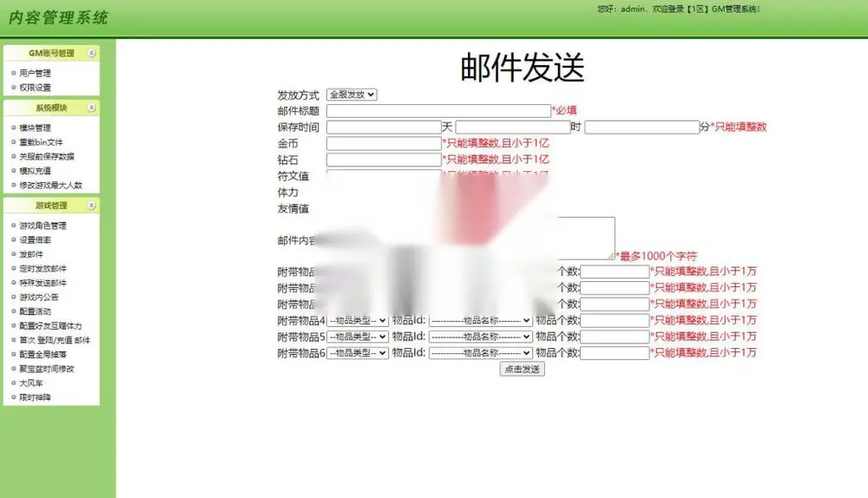Open 限时抽降 sidebar link

35,397
